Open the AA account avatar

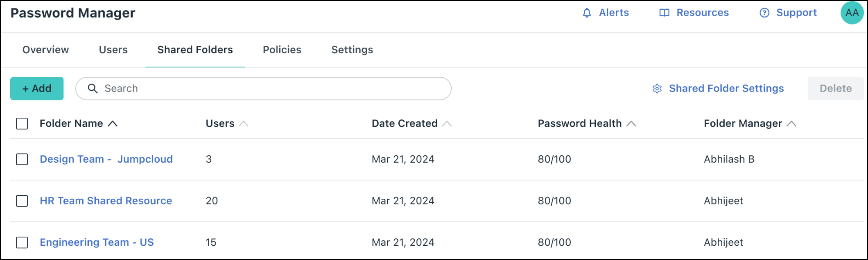(852, 13)
